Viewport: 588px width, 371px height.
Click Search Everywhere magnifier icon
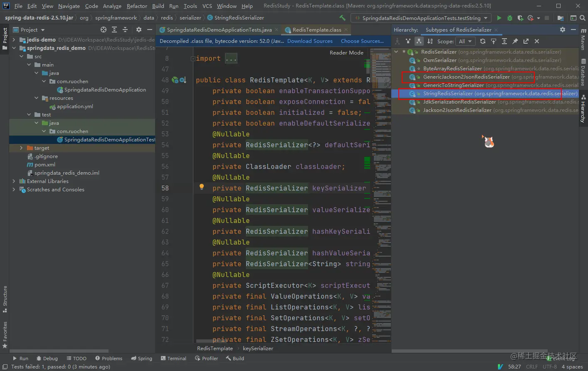pos(583,18)
